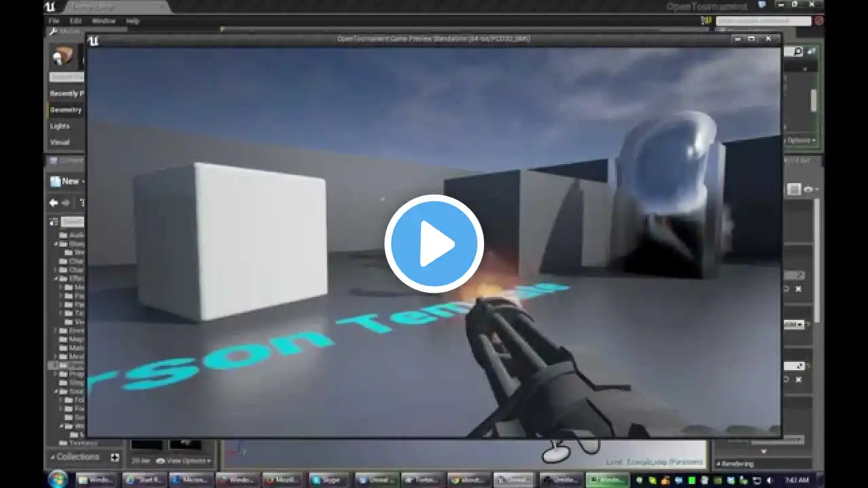Add a new collection with plus icon
Screen dimensions: 868x488
point(115,457)
